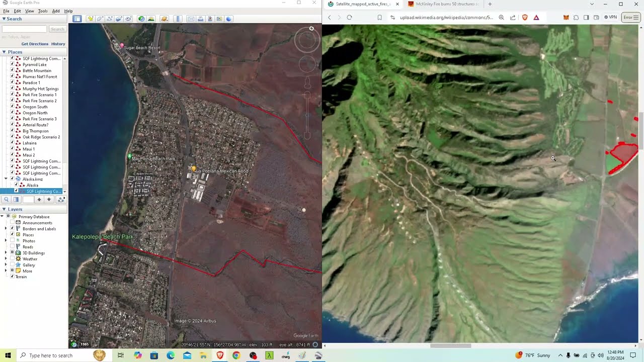The width and height of the screenshot is (644, 362).
Task: Uncheck the Maui 1 place checkbox
Action: point(13,149)
